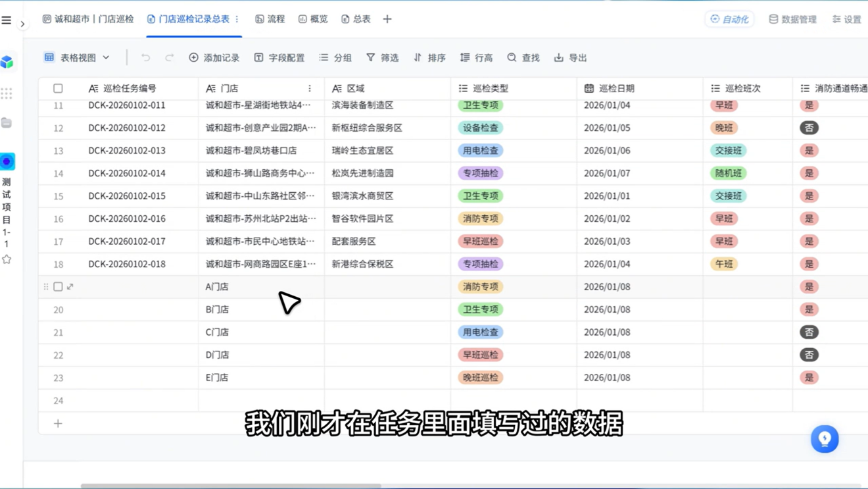This screenshot has height=489, width=868.
Task: Open the 分组 grouping option
Action: pos(335,58)
